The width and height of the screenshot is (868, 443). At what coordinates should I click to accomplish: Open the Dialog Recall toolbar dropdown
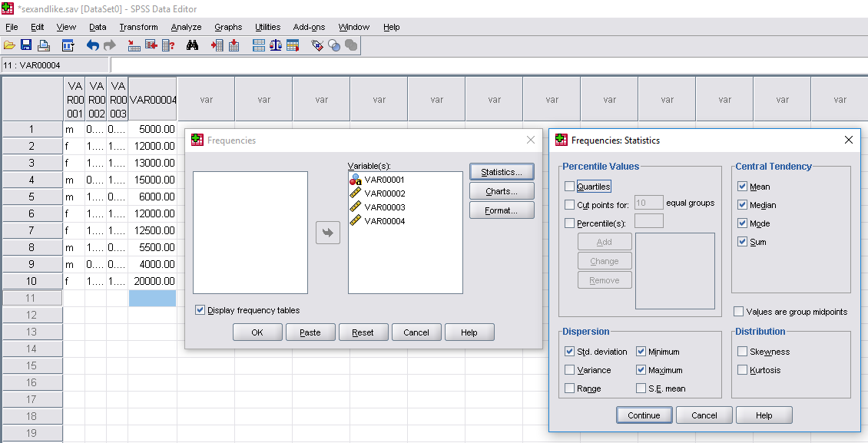[68, 45]
